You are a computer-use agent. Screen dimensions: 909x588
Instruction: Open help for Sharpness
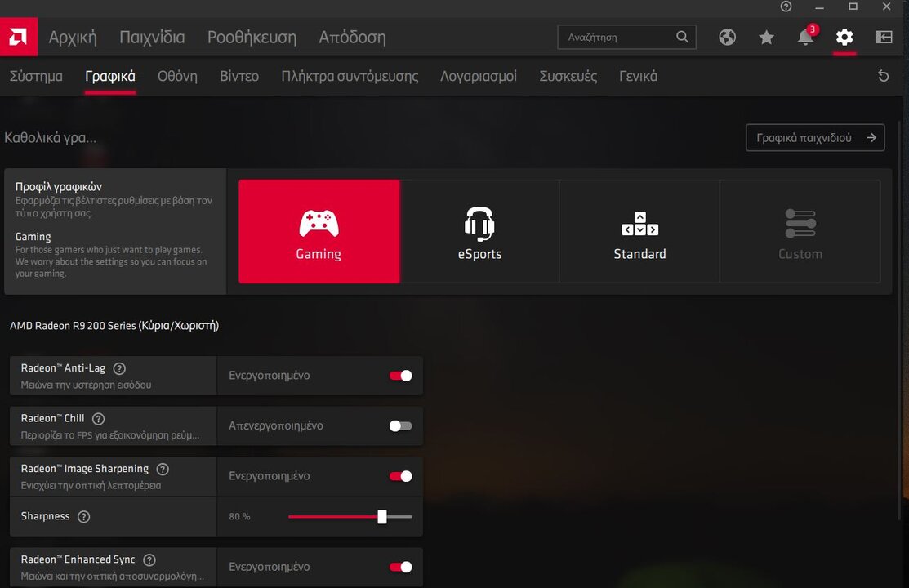click(x=84, y=517)
